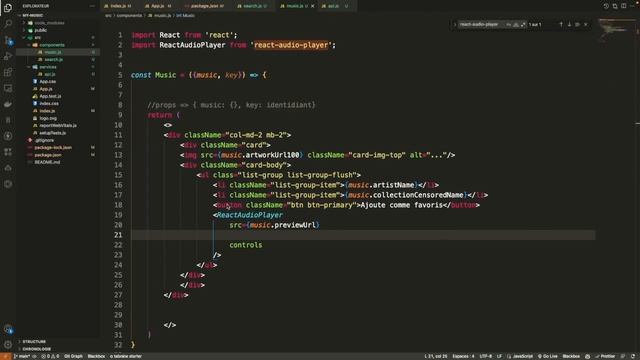Open music.js in the file explorer
640x360 pixels.
click(x=57, y=52)
